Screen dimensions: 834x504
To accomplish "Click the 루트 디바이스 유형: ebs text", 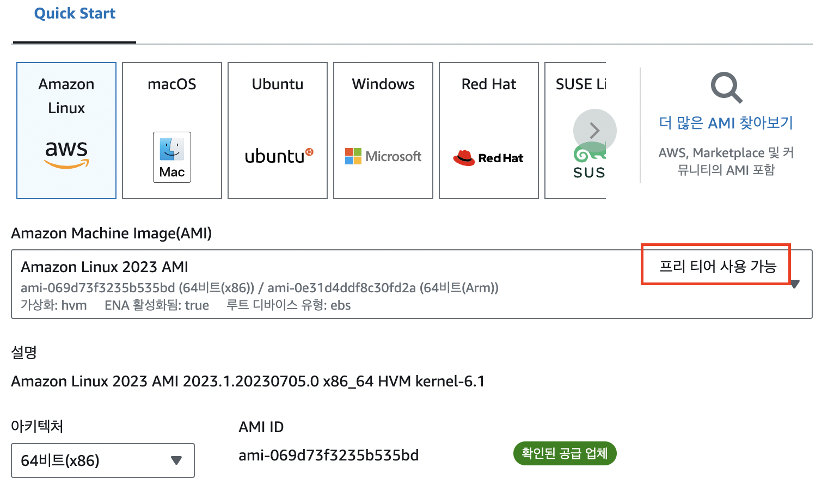I will click(x=289, y=305).
